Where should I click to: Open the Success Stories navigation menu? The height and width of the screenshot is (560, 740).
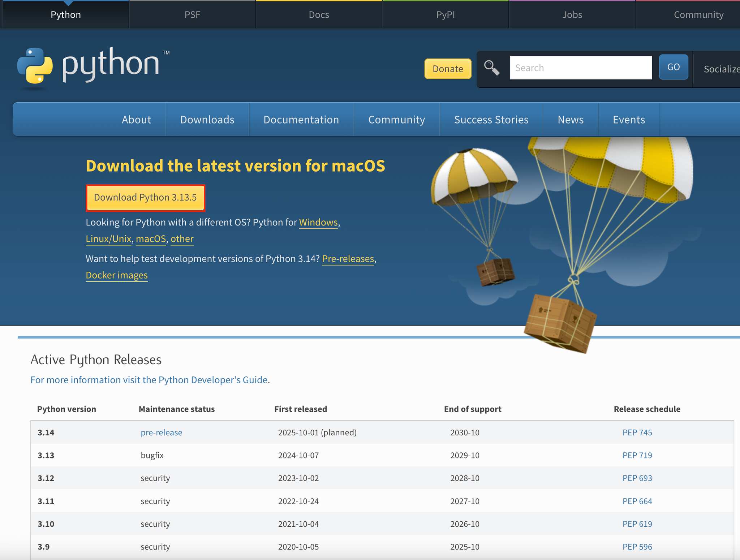pos(491,120)
